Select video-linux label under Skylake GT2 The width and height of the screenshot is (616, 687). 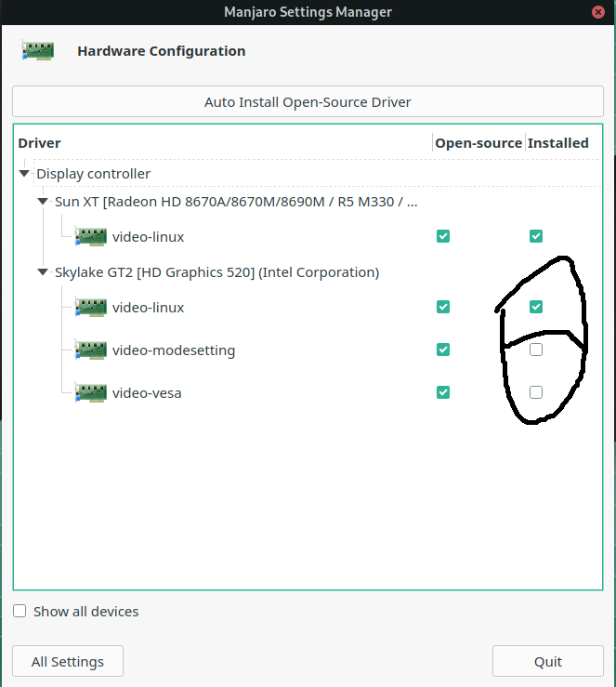pyautogui.click(x=148, y=308)
